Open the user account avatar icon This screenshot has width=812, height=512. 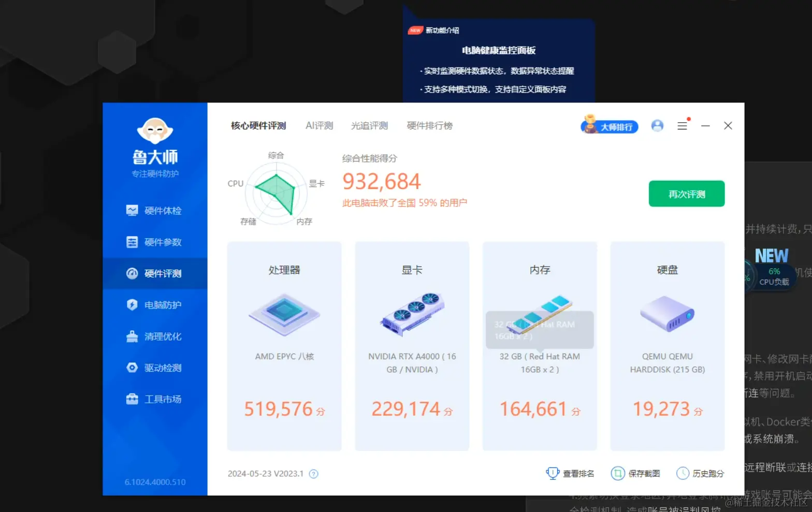click(657, 125)
